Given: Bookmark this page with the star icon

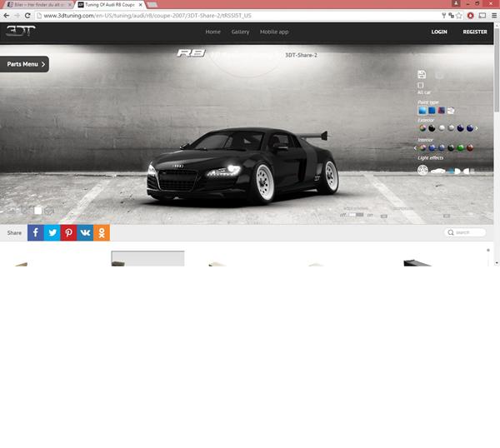Looking at the screenshot, I should [x=459, y=15].
